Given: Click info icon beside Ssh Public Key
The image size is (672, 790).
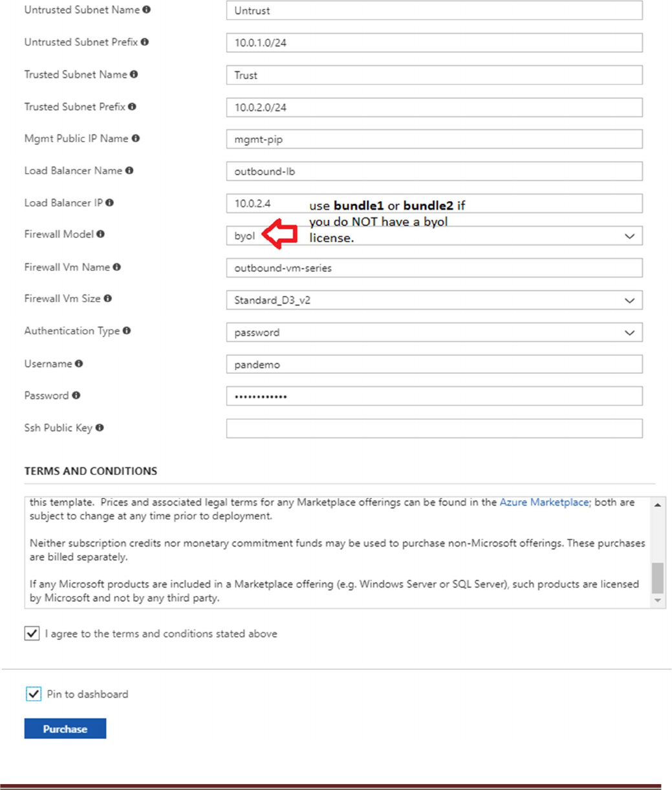Looking at the screenshot, I should (100, 428).
